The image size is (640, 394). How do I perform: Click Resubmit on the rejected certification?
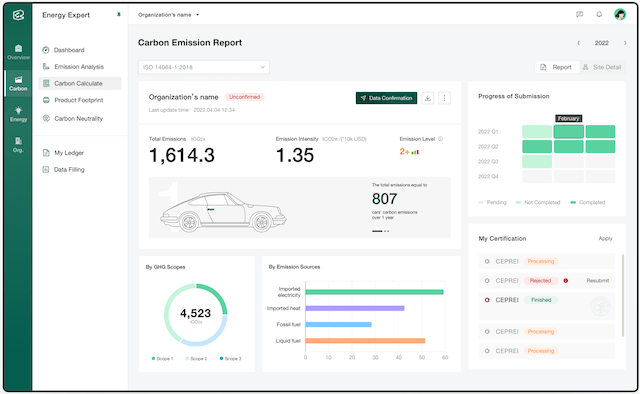598,280
